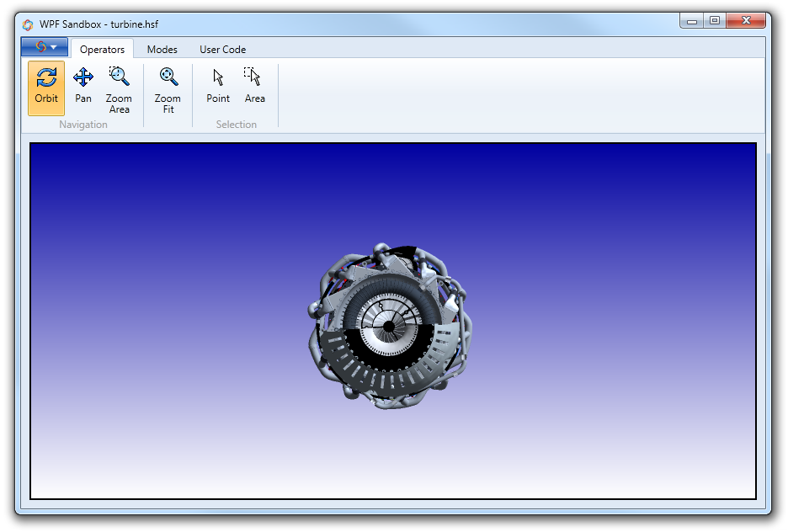Screen dimensions: 788x532
Task: Click the center hub of the turbine
Action: point(388,325)
